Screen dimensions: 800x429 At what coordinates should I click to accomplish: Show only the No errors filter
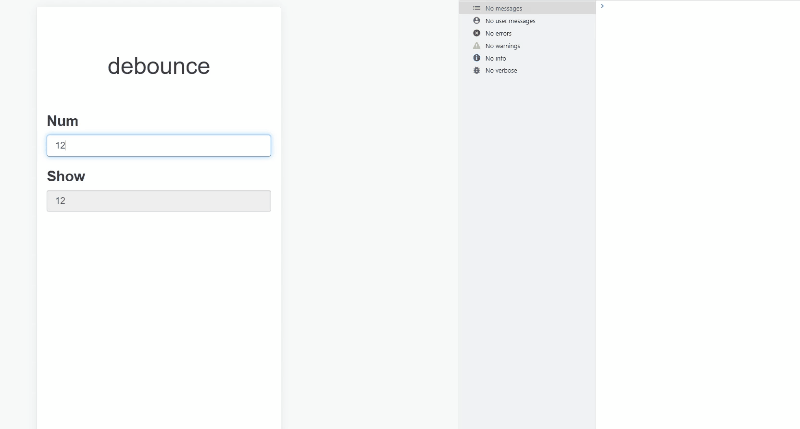point(498,33)
